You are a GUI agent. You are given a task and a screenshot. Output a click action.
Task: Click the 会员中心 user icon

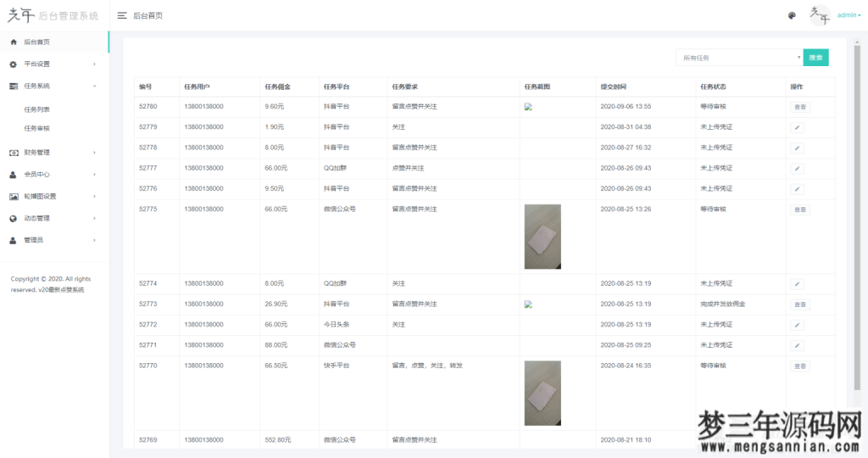[14, 175]
